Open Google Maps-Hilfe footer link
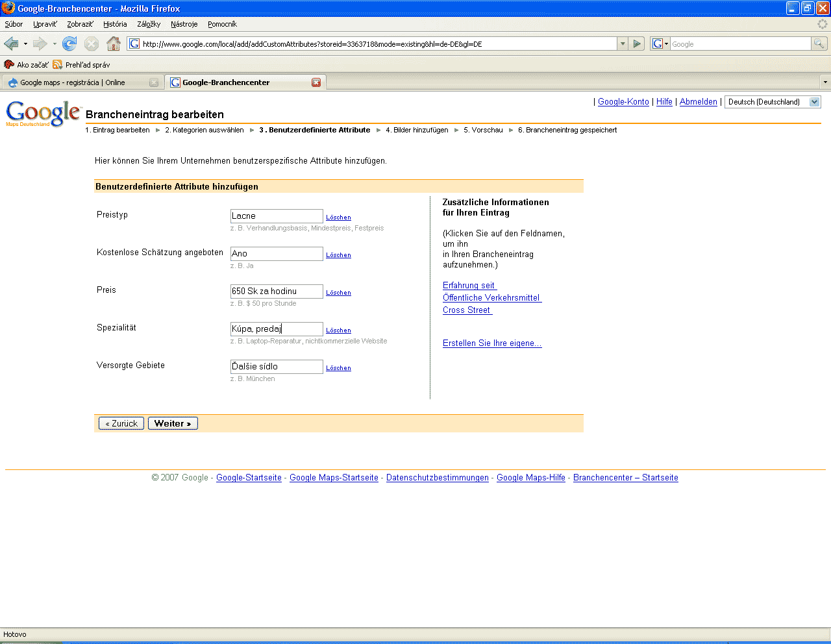 pyautogui.click(x=531, y=478)
